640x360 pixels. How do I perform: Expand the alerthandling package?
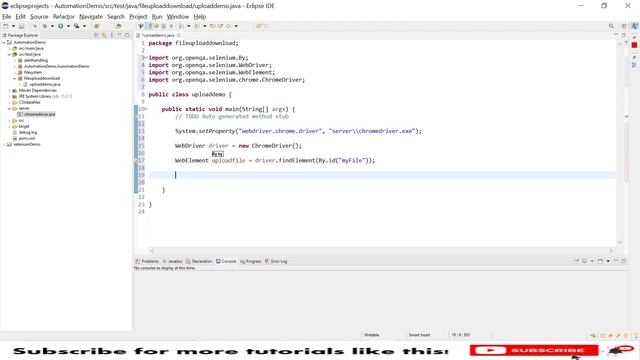(x=15, y=60)
